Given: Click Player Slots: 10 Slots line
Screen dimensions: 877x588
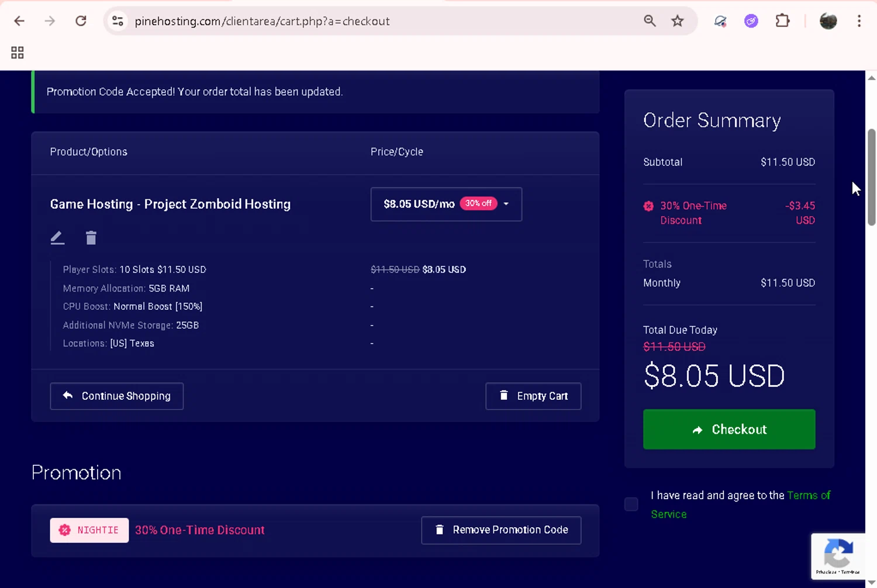Looking at the screenshot, I should [134, 269].
